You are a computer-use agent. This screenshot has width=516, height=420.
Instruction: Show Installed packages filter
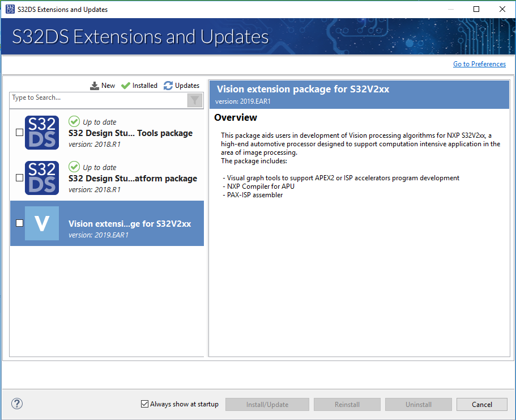(139, 86)
